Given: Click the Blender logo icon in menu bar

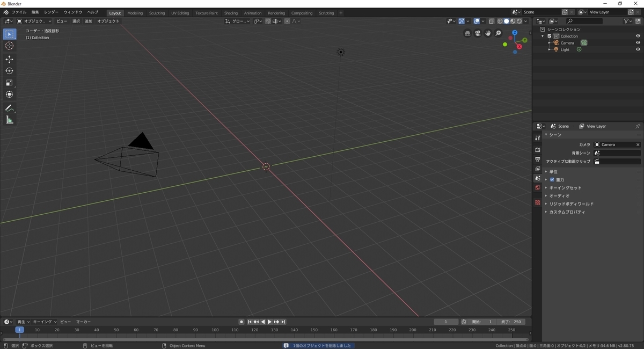Looking at the screenshot, I should 5,12.
